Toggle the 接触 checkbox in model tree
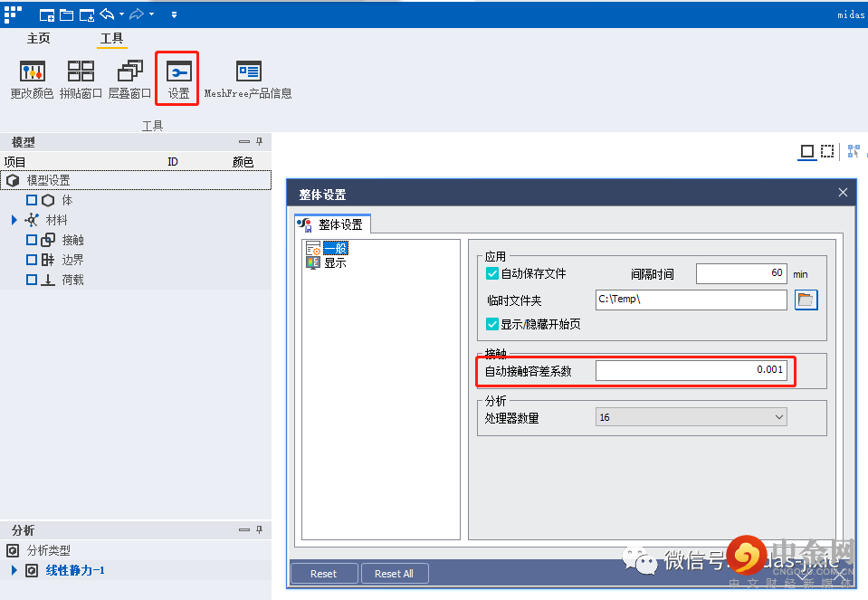This screenshot has height=600, width=868. 32,240
